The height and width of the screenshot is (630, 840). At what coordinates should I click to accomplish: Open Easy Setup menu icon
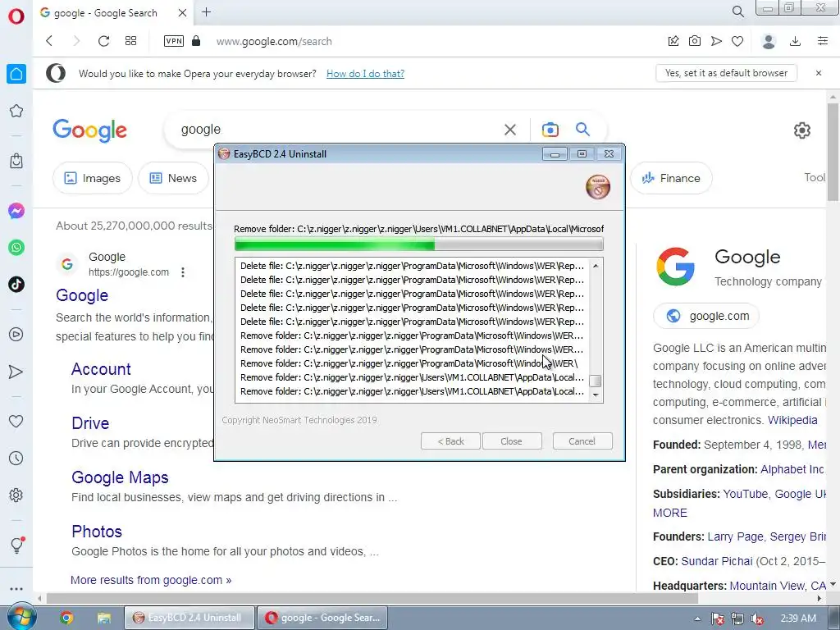pos(823,41)
